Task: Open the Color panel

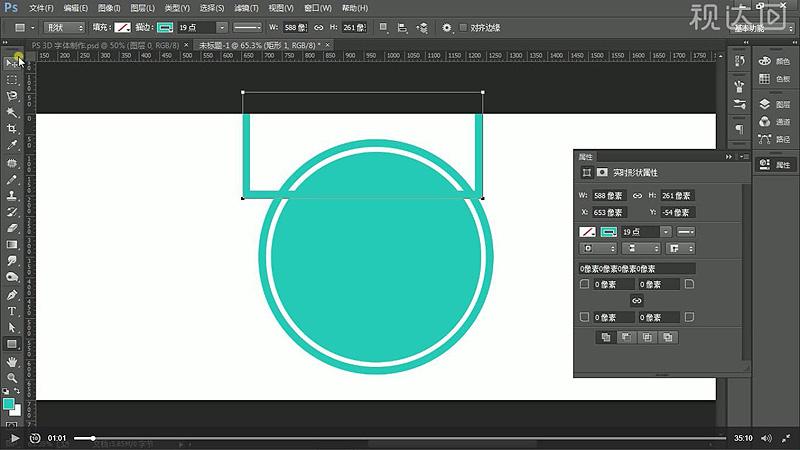Action: [774, 61]
